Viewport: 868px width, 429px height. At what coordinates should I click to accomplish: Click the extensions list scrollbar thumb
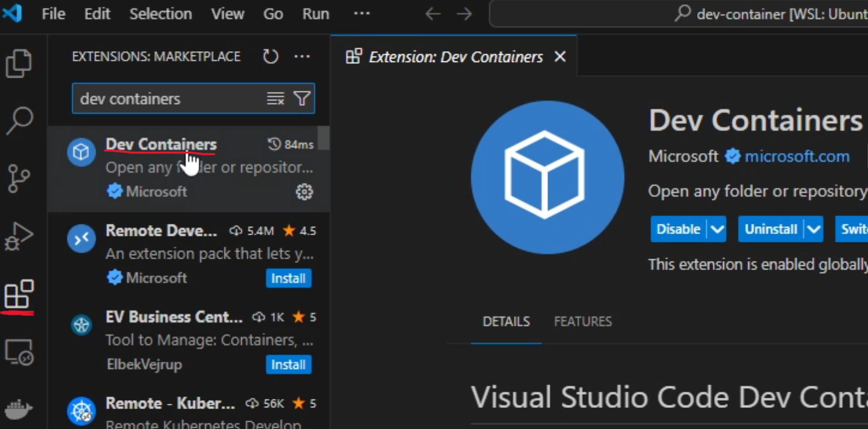[324, 138]
